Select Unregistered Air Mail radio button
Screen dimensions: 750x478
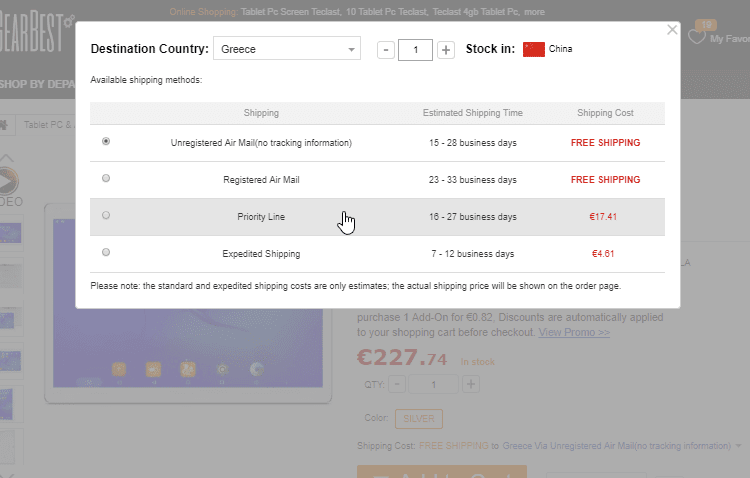pyautogui.click(x=106, y=142)
